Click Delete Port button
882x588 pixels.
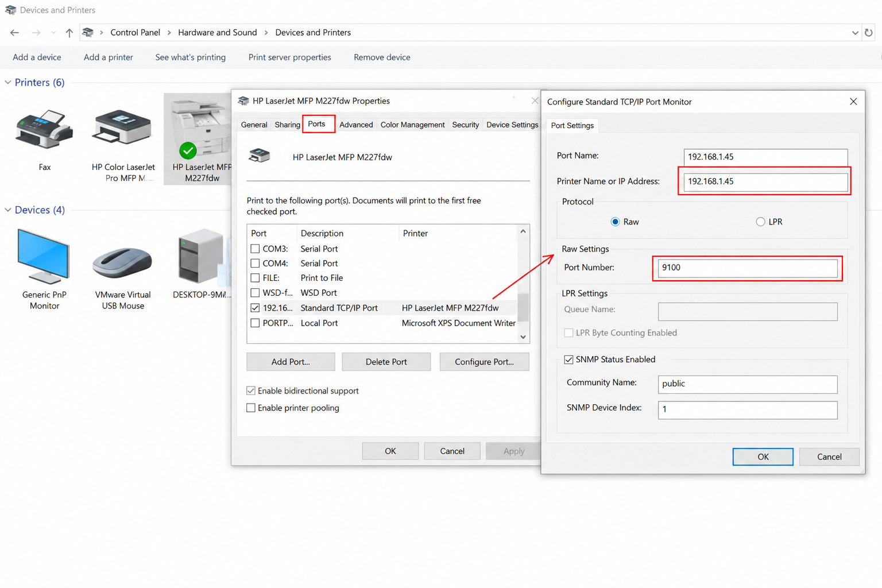tap(386, 362)
